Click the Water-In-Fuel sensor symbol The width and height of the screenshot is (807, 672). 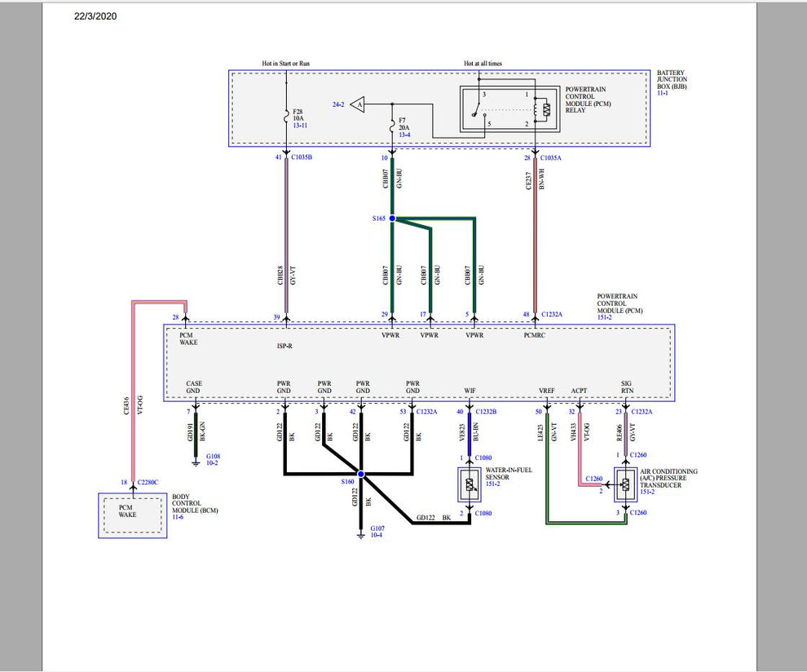tap(470, 483)
